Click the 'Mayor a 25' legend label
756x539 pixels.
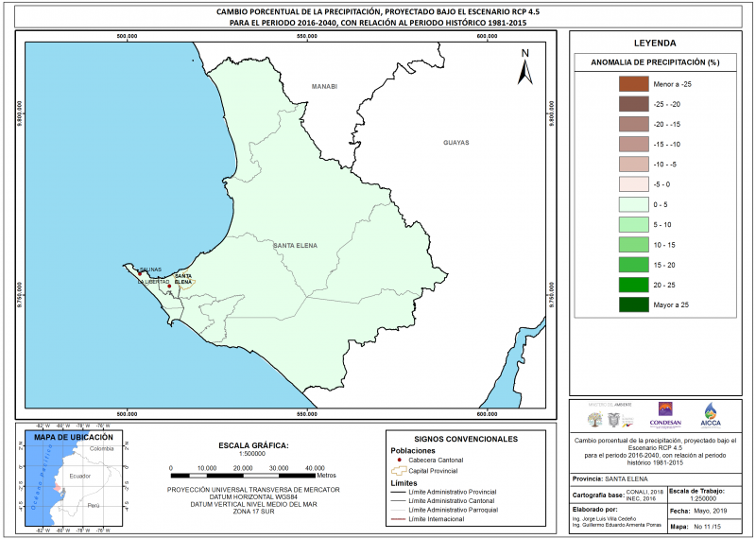point(671,305)
